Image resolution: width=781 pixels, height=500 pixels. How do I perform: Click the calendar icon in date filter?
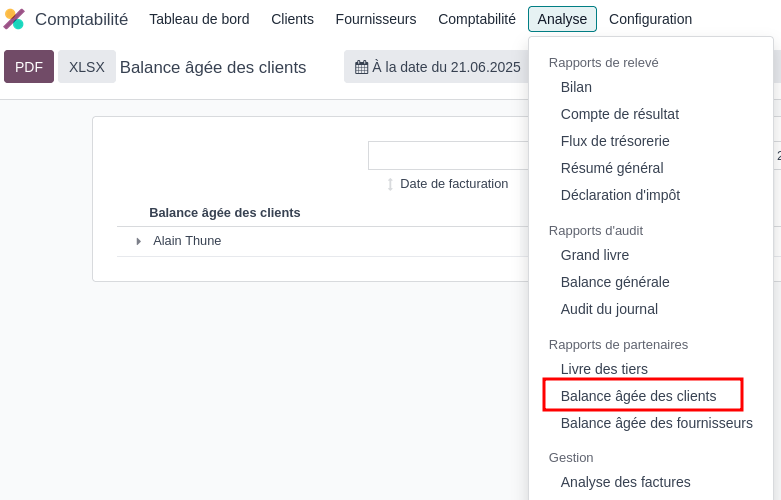(x=361, y=67)
